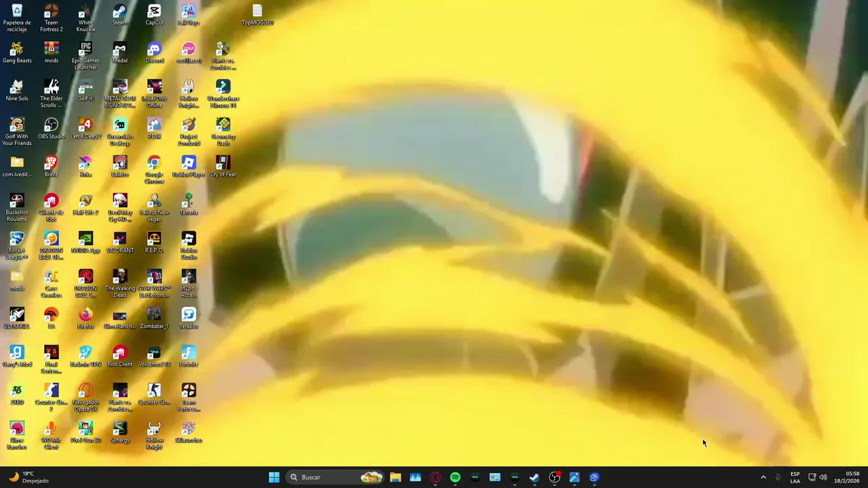Viewport: 868px width, 488px height.
Task: Select the TopMOGGED text file
Action: point(257,15)
